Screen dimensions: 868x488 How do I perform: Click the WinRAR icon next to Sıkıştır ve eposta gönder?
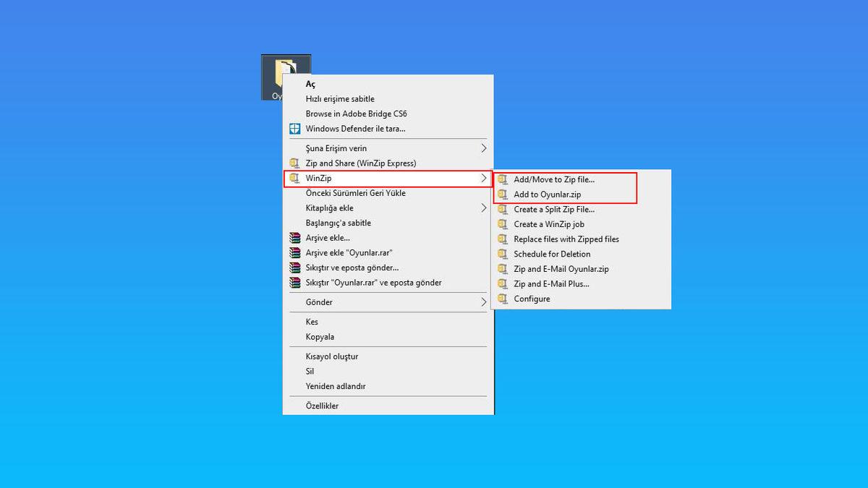[294, 267]
